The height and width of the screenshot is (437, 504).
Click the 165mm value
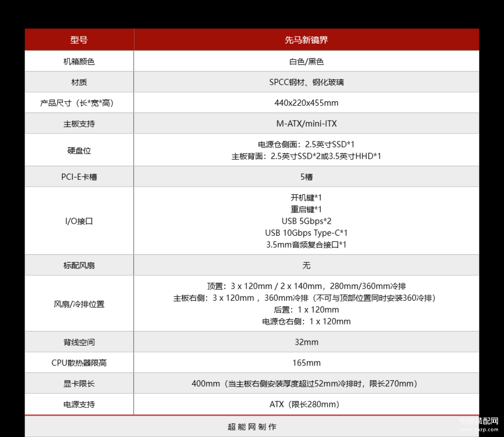point(306,362)
